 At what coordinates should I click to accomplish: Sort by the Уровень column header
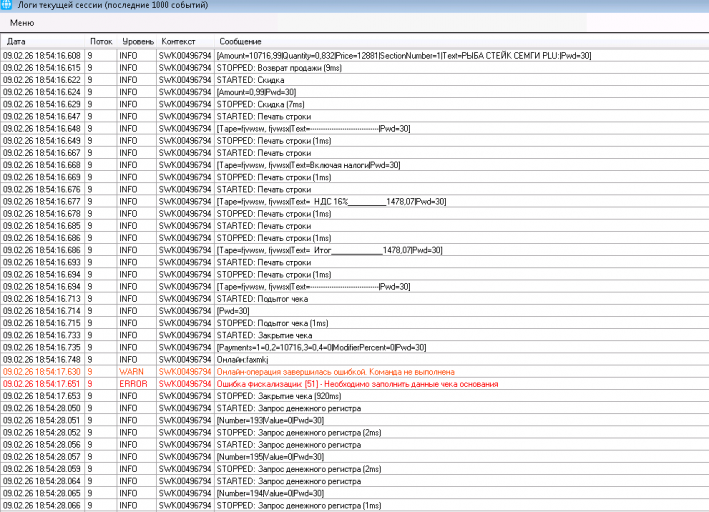pos(137,42)
